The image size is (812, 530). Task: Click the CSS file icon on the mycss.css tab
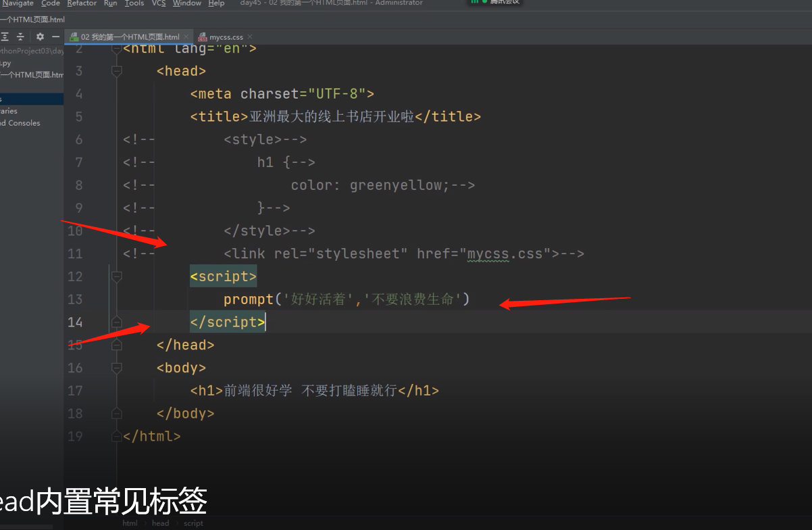(x=203, y=37)
